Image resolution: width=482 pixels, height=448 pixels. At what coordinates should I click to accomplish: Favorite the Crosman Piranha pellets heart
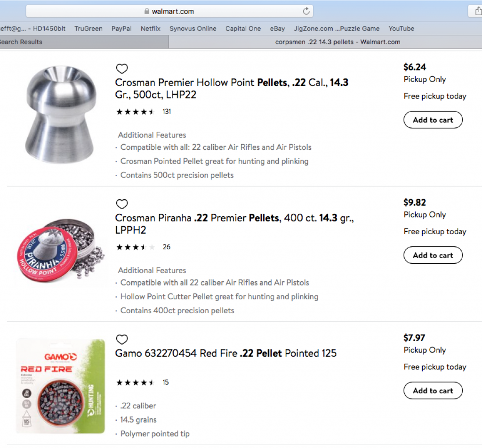pyautogui.click(x=122, y=204)
